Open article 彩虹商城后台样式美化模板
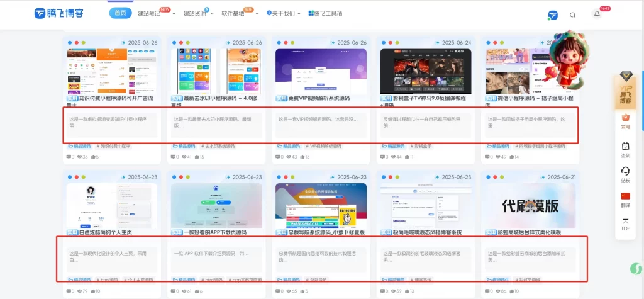Viewport: 644px width, 299px height. pyautogui.click(x=529, y=232)
